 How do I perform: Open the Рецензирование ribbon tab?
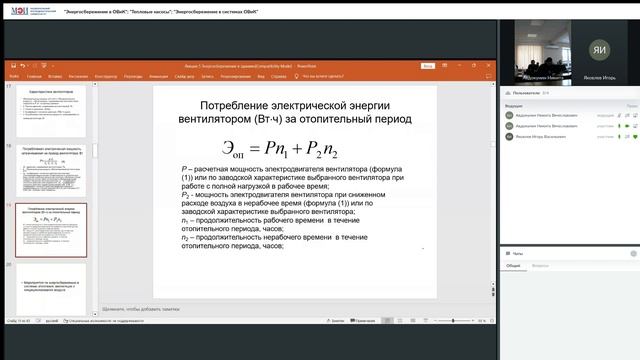(x=236, y=76)
